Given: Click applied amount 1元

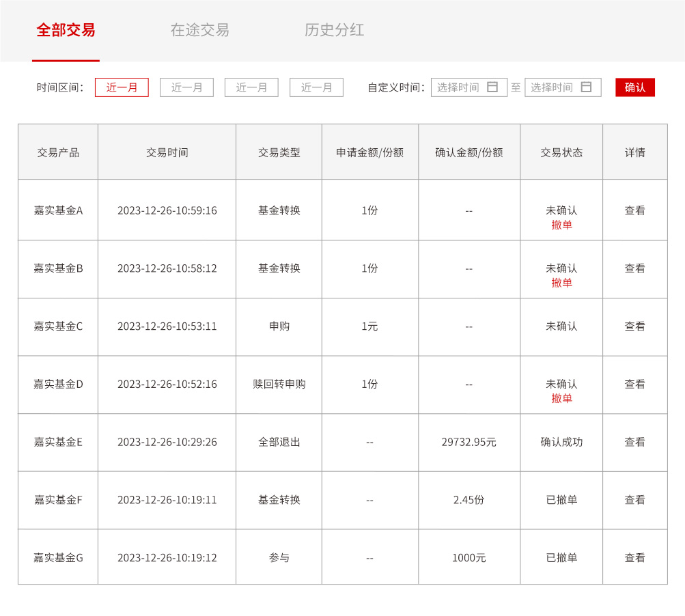Looking at the screenshot, I should coord(369,326).
